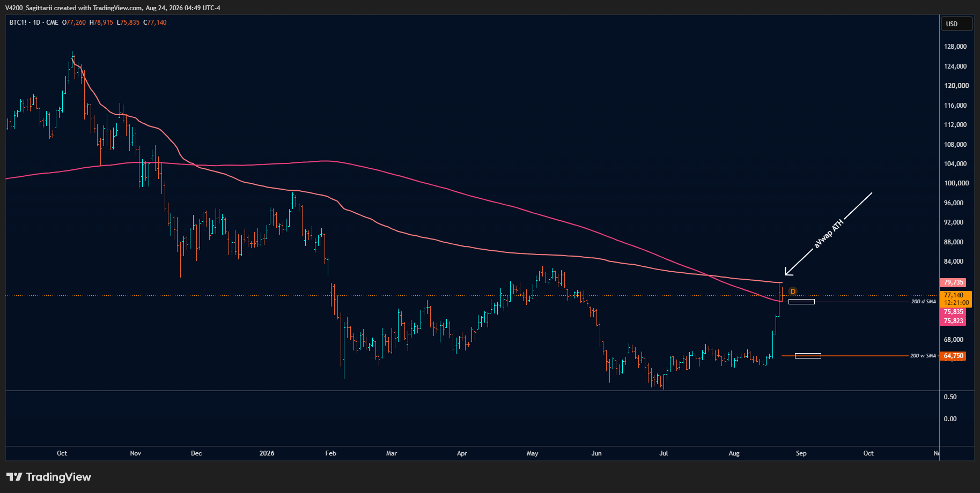This screenshot has width=980, height=493.
Task: Click the Mar label on time axis
Action: pyautogui.click(x=392, y=453)
